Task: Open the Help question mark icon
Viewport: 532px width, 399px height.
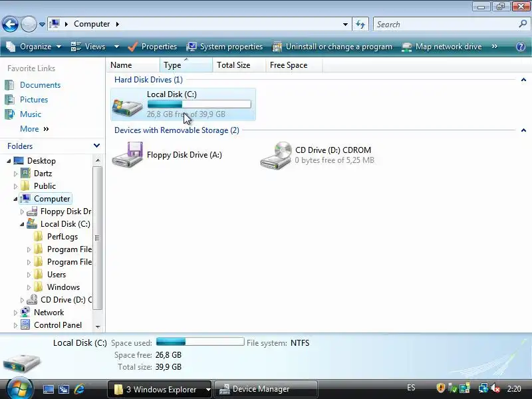Action: click(x=521, y=47)
